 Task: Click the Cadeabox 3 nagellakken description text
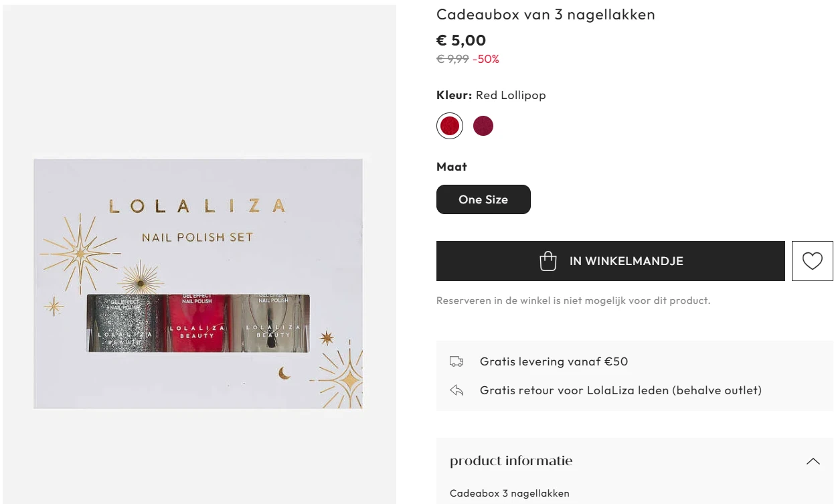[x=509, y=493]
